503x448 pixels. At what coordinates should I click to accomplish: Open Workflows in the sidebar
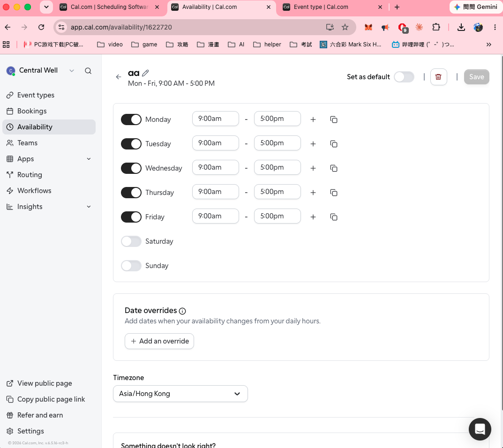tap(49, 191)
